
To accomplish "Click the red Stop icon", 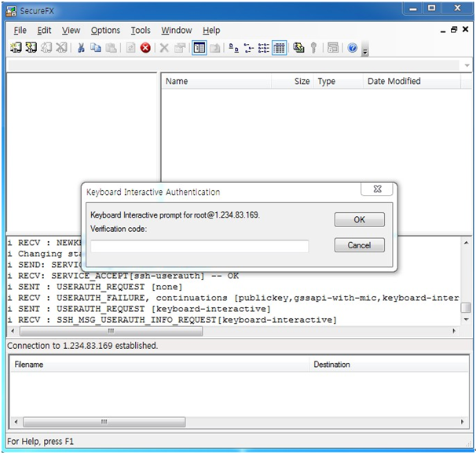I will click(x=145, y=48).
